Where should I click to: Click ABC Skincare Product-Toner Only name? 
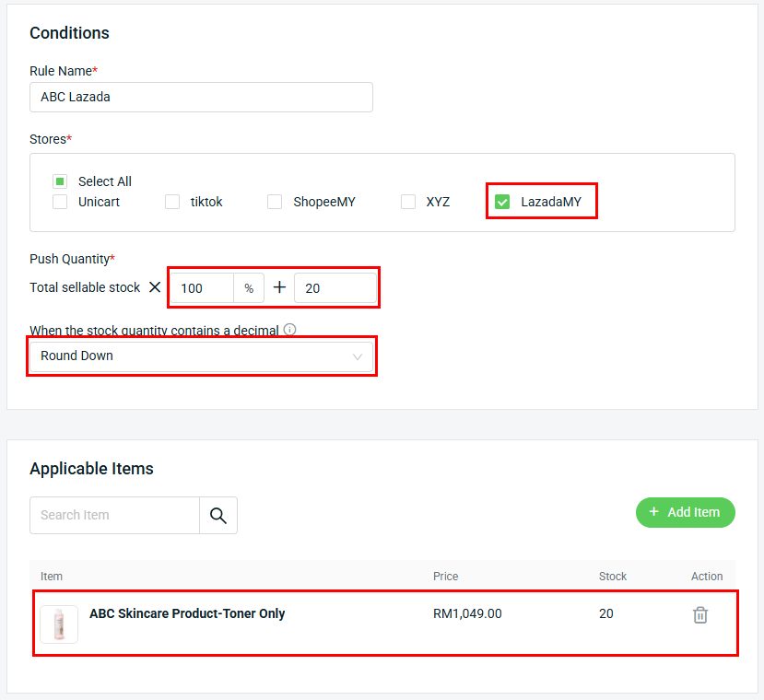coord(187,613)
